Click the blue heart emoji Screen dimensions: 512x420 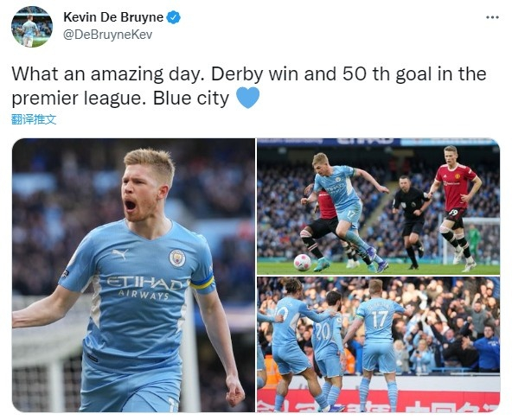(x=247, y=98)
